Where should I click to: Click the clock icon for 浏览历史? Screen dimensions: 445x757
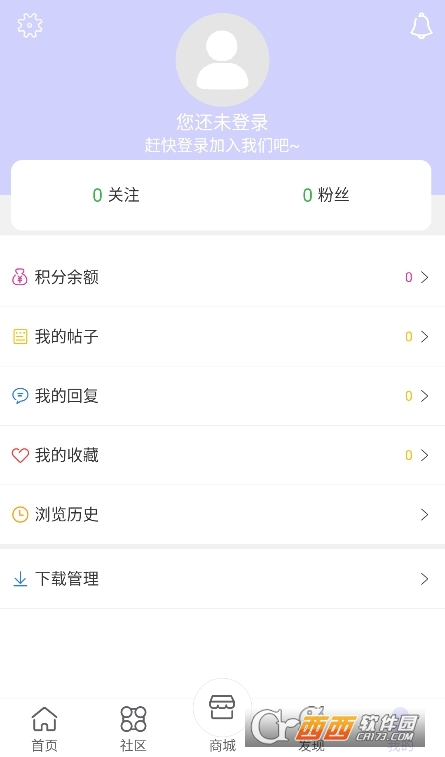pos(20,515)
